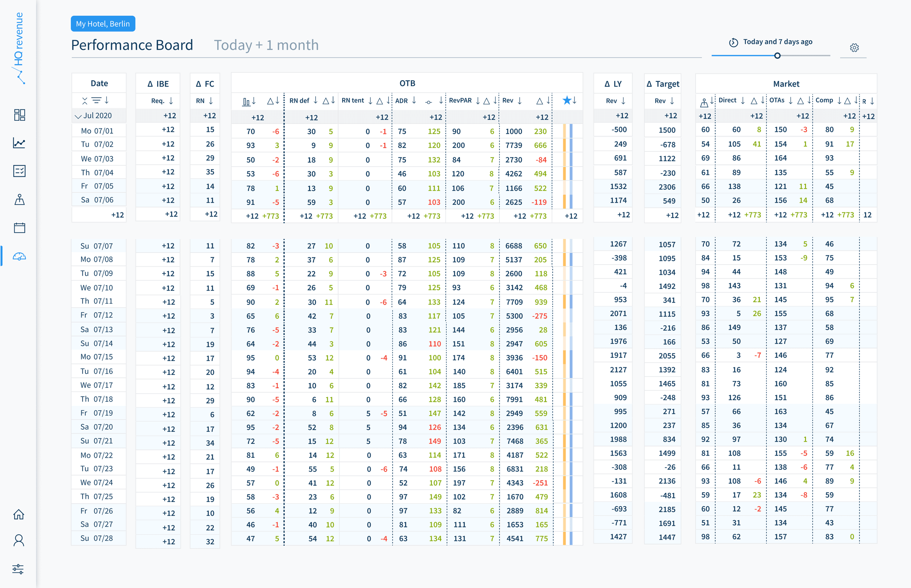Open the user profile icon in sidebar
Image resolution: width=911 pixels, height=588 pixels.
pos(19,540)
